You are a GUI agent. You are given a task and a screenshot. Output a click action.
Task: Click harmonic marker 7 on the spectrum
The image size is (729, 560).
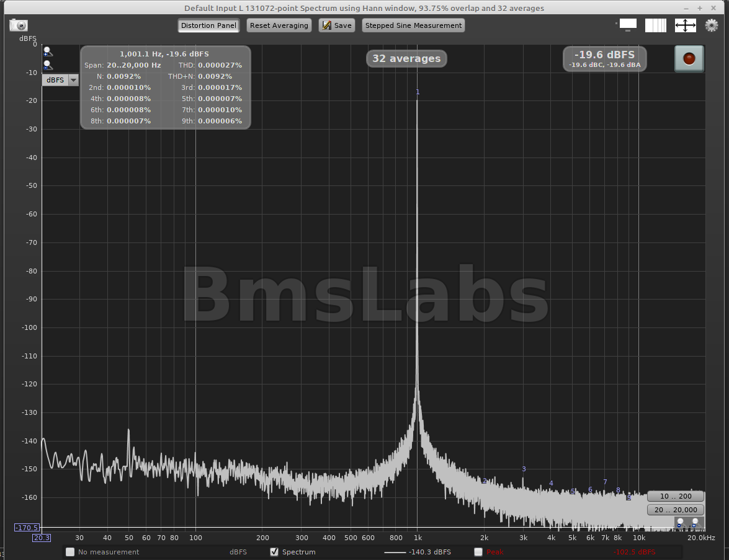pos(605,482)
